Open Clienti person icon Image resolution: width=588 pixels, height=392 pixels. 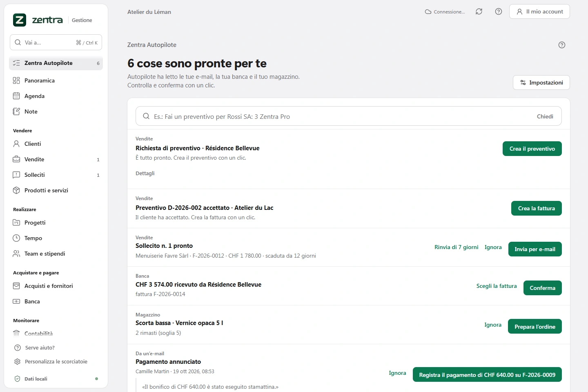click(x=16, y=144)
